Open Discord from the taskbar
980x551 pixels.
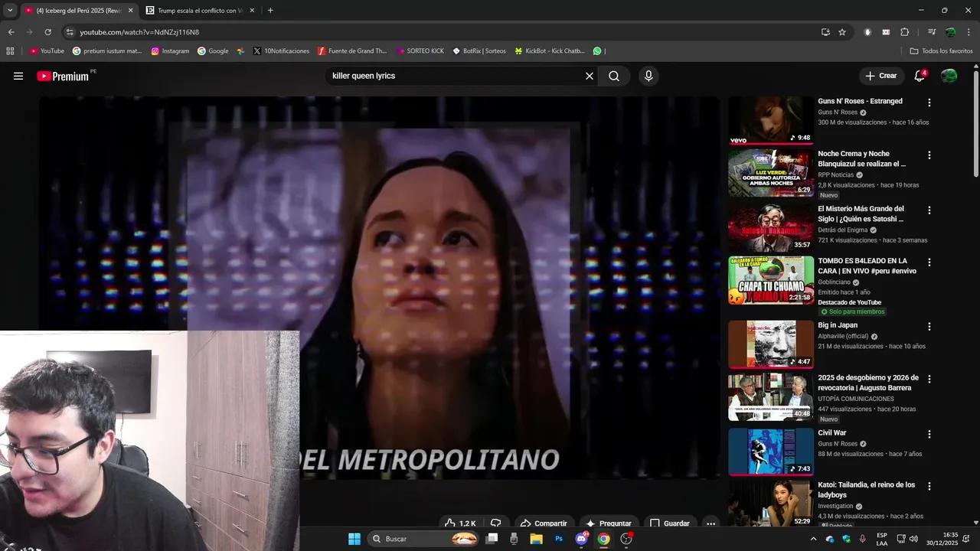(581, 539)
